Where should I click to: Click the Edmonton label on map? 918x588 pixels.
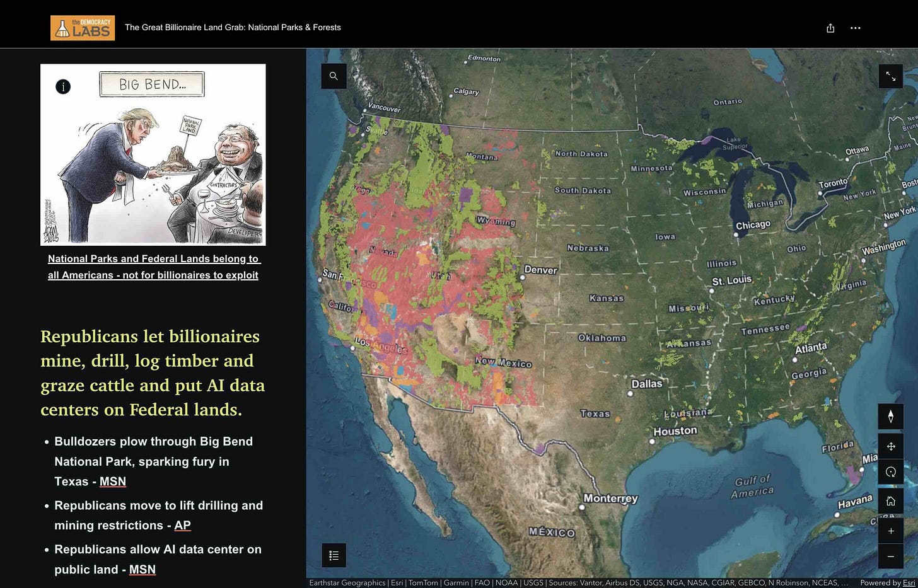coord(484,59)
